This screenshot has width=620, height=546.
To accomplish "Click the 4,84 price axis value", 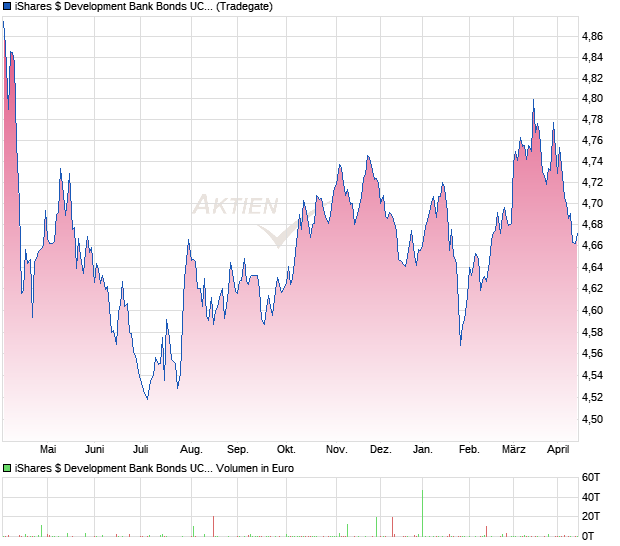I will point(592,58).
